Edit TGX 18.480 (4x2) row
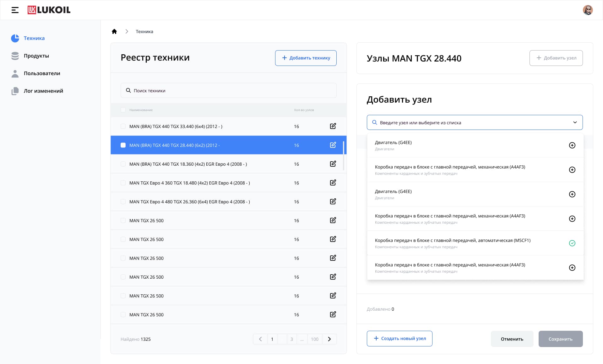The height and width of the screenshot is (364, 603). [x=333, y=183]
